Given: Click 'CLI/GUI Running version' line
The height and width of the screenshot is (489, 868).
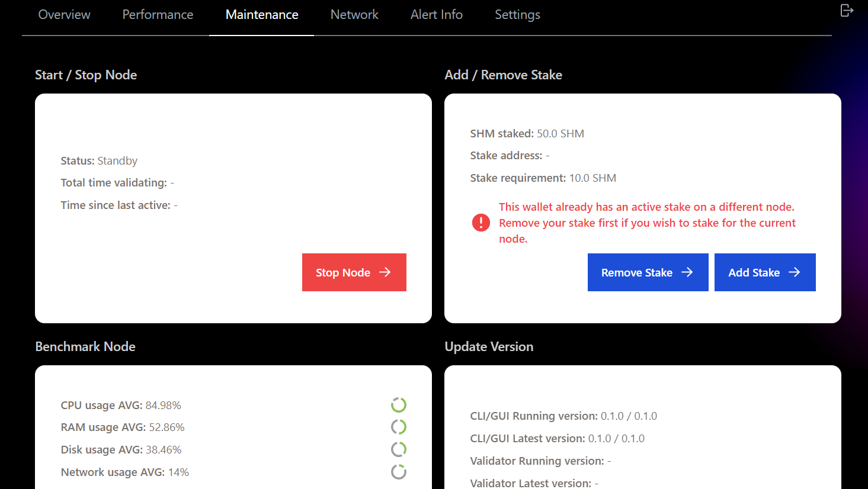Looking at the screenshot, I should click(x=563, y=416).
